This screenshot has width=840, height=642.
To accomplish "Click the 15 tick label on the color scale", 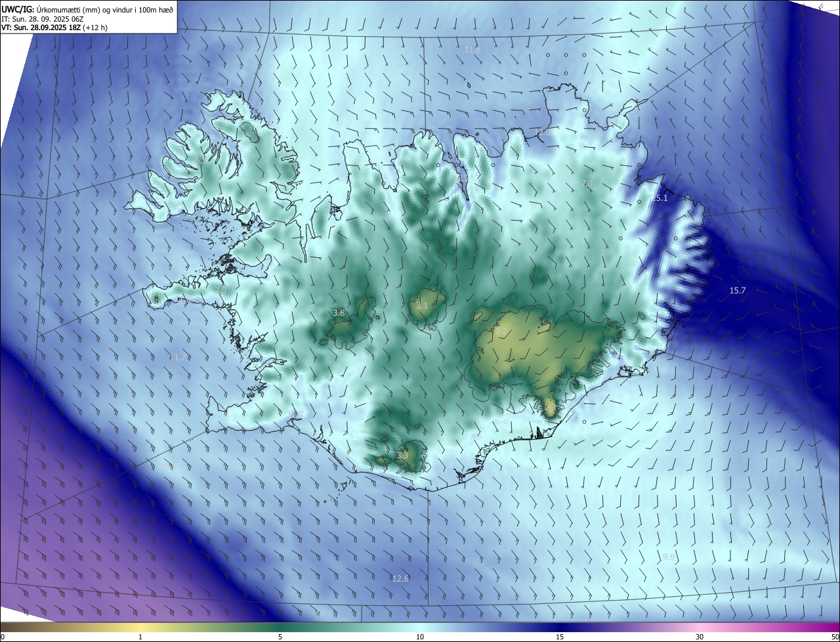I will click(560, 637).
